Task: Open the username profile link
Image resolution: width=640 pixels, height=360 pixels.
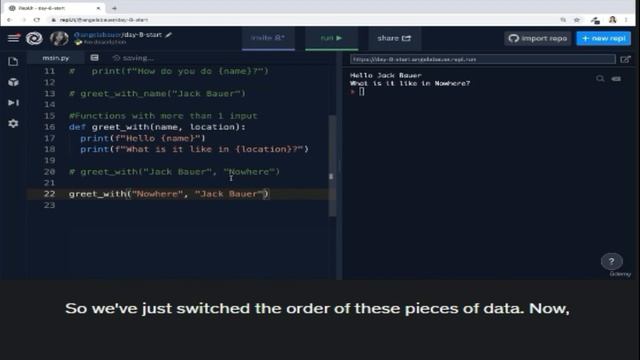Action: click(x=97, y=35)
